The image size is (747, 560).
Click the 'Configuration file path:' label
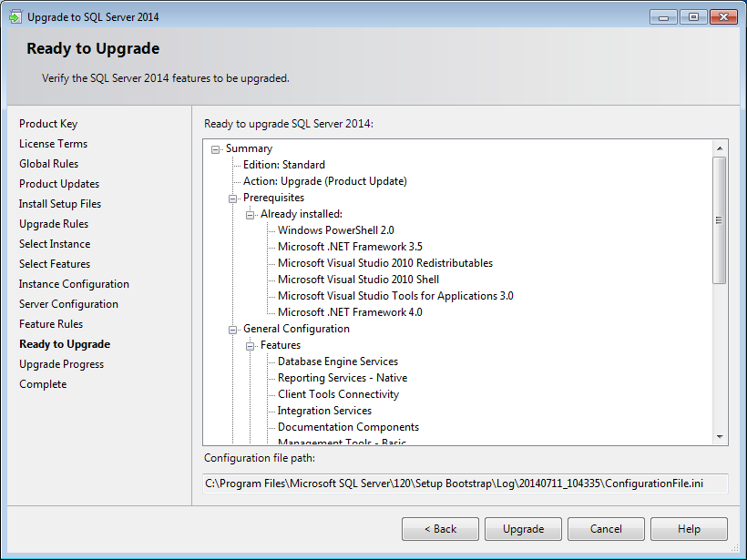pos(260,458)
